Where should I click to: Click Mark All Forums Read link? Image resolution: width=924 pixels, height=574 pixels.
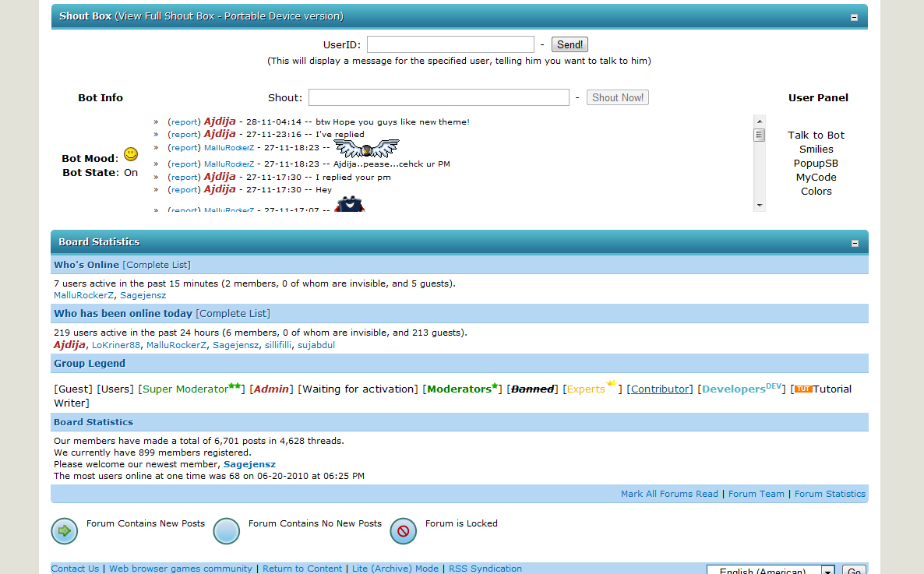point(669,494)
